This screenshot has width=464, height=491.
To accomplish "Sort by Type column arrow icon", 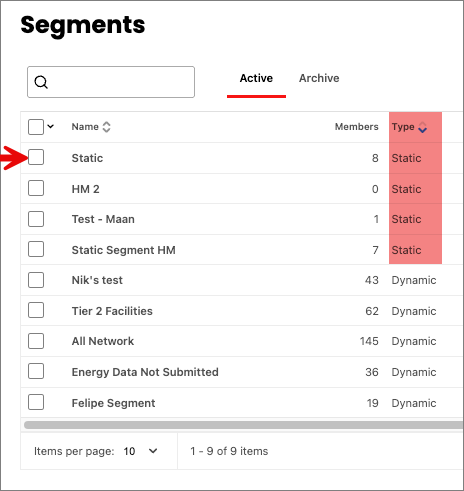I will coord(423,127).
